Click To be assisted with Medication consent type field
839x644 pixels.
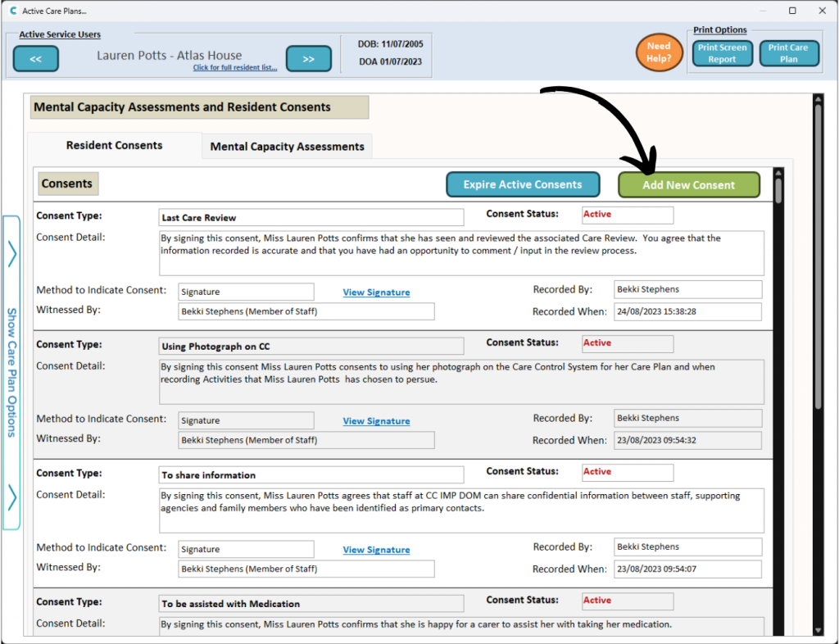311,603
